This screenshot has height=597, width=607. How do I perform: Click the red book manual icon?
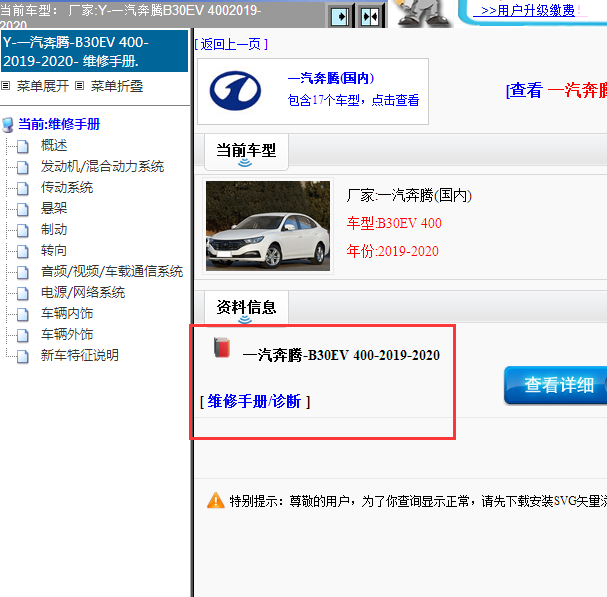pos(222,347)
